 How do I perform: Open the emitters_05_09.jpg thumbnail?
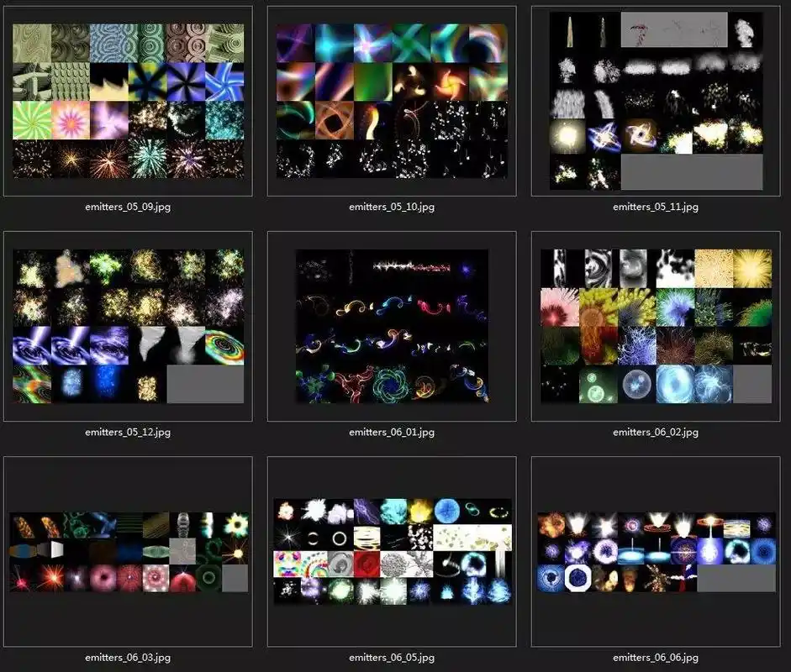(127, 101)
